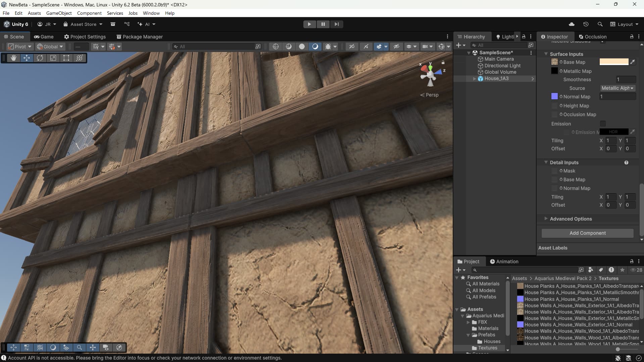
Task: Enable the camera preview toggle in bottom toolbar
Action: [106, 347]
